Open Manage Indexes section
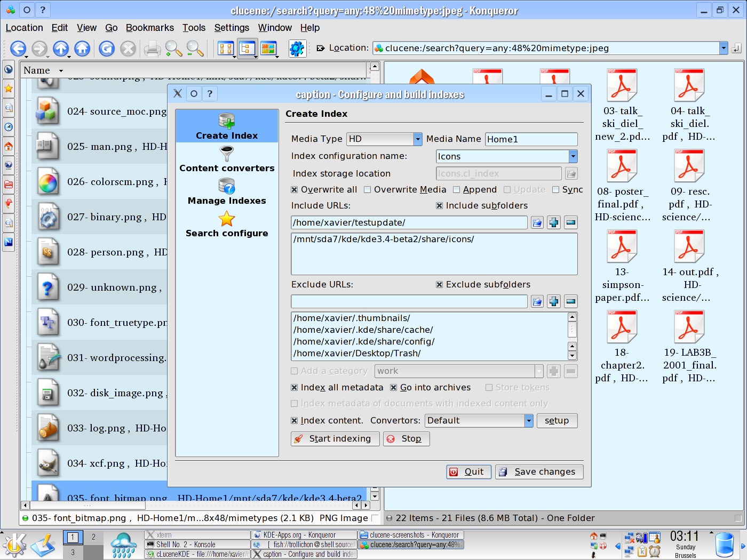747x560 pixels. pyautogui.click(x=227, y=192)
